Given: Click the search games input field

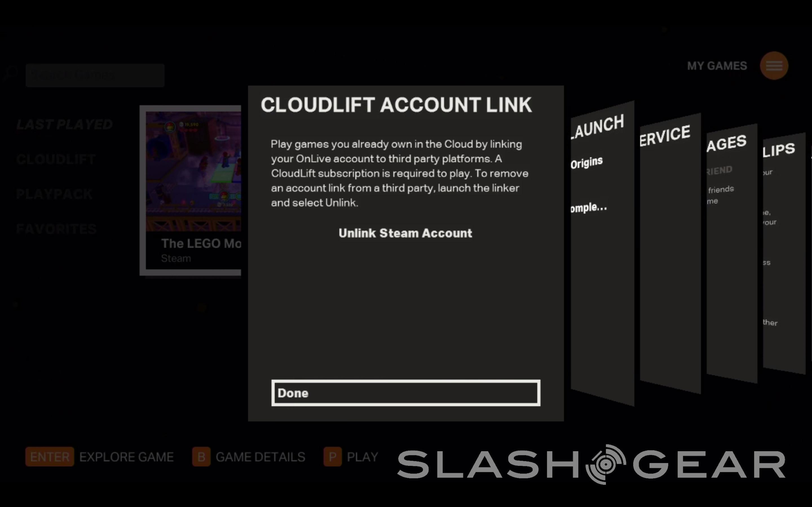Looking at the screenshot, I should coord(95,75).
